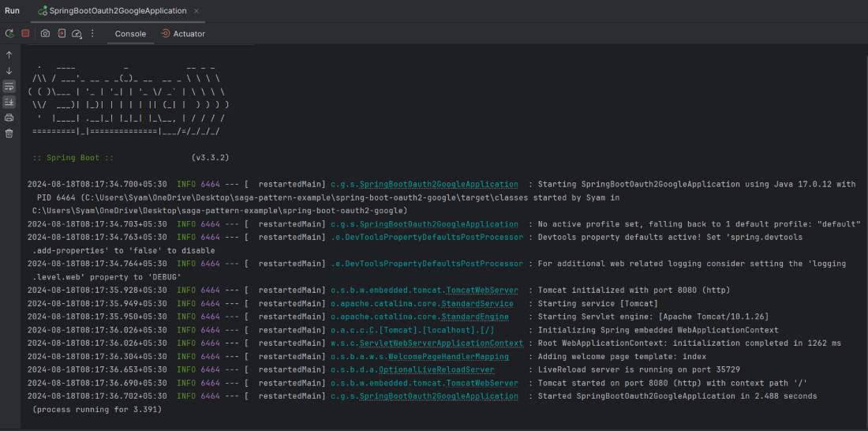Open TomcatWebServer link in 08:17:36.690 line

click(481, 384)
